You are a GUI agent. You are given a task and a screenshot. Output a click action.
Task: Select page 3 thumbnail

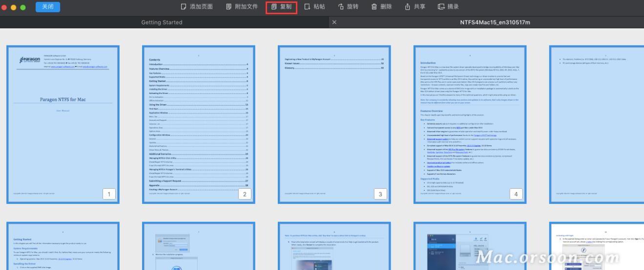[x=334, y=125]
